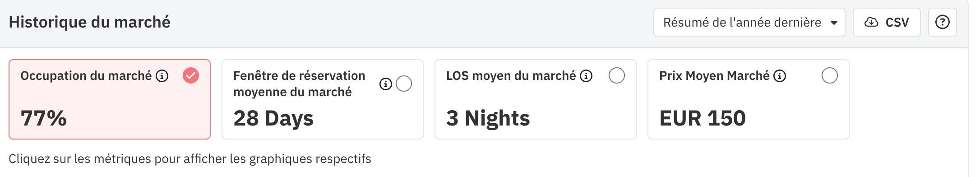Image resolution: width=980 pixels, height=177 pixels.
Task: Click the dropdown caret arrow
Action: coord(834,23)
